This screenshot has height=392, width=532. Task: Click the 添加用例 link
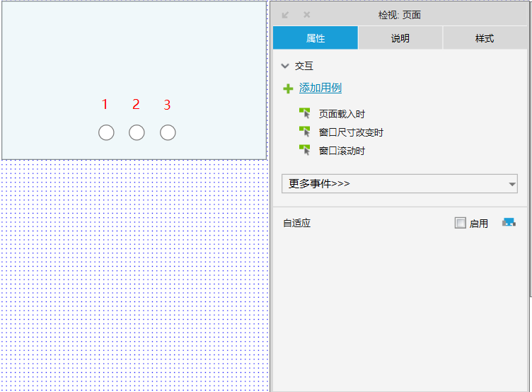click(320, 88)
